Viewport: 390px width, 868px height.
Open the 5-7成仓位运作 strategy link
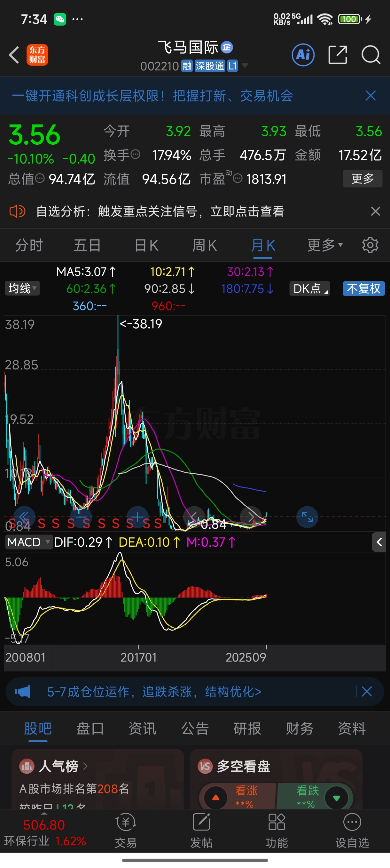pyautogui.click(x=154, y=692)
